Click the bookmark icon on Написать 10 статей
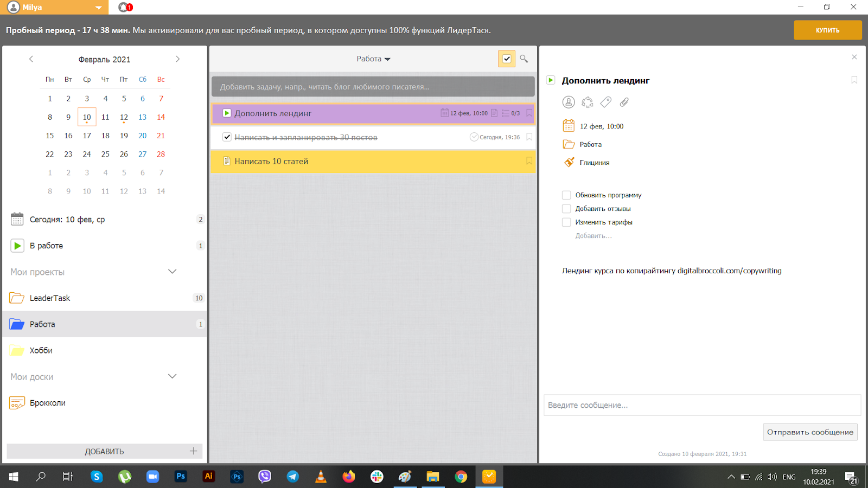This screenshot has height=488, width=868. coord(529,161)
